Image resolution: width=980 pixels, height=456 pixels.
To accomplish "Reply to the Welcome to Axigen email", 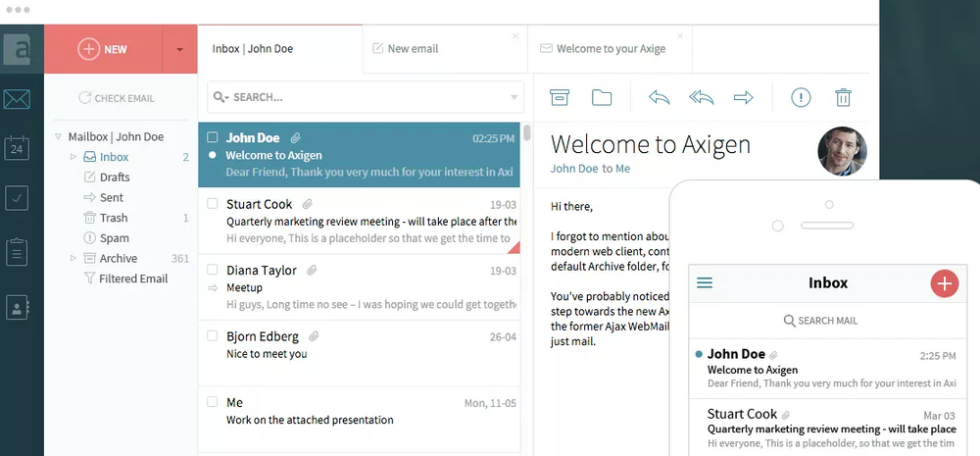I will pyautogui.click(x=660, y=97).
